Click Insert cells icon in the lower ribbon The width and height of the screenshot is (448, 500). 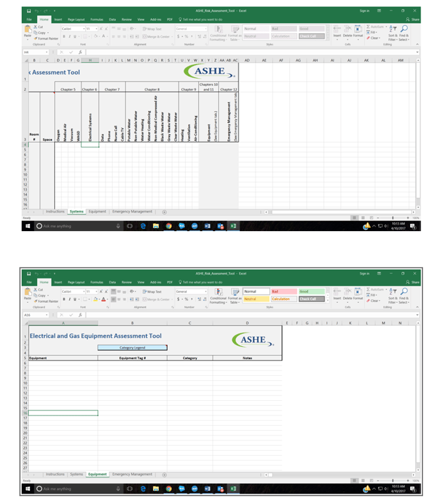pos(337,296)
